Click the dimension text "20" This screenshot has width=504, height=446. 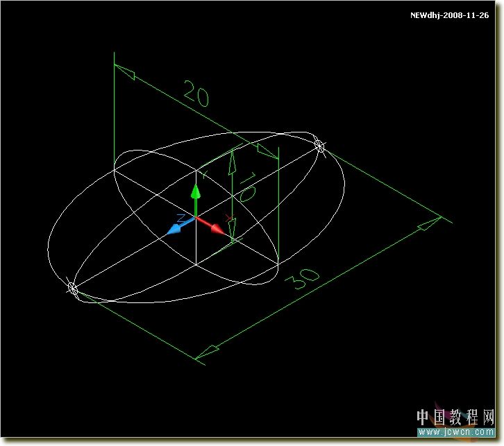(x=196, y=94)
